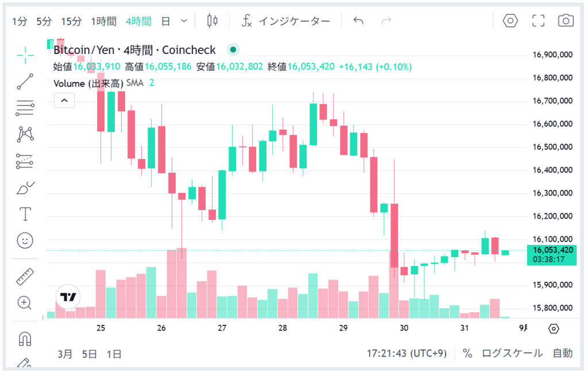Open the emoji icons tool

tap(25, 240)
